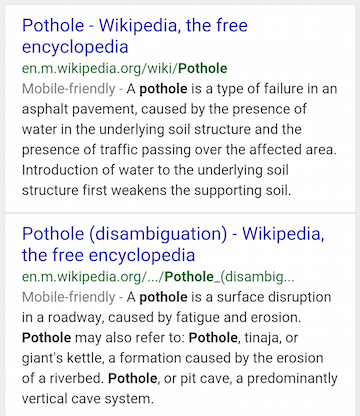This screenshot has height=416, width=360.
Task: Click 'structure first weakens the supporting soil.' line
Action: coord(156,191)
